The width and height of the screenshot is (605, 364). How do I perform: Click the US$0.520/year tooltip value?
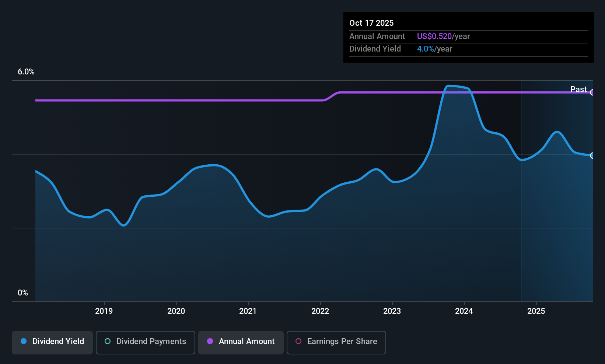(444, 36)
